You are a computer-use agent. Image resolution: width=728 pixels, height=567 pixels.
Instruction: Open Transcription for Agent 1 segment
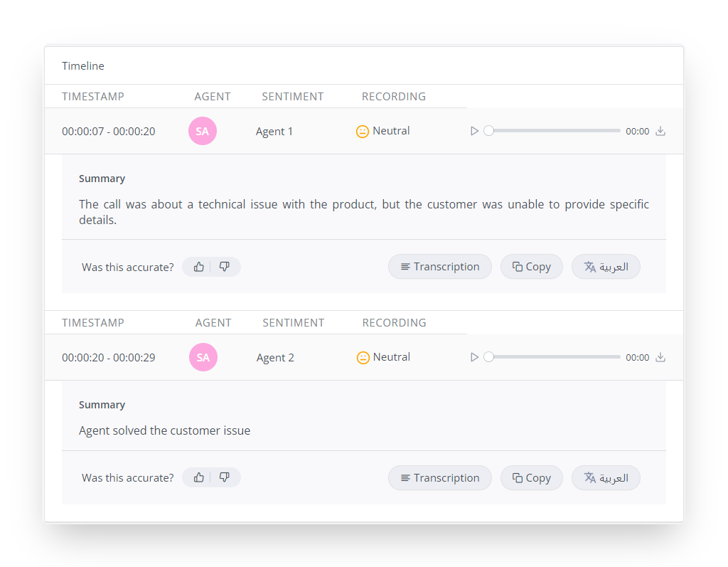point(439,267)
